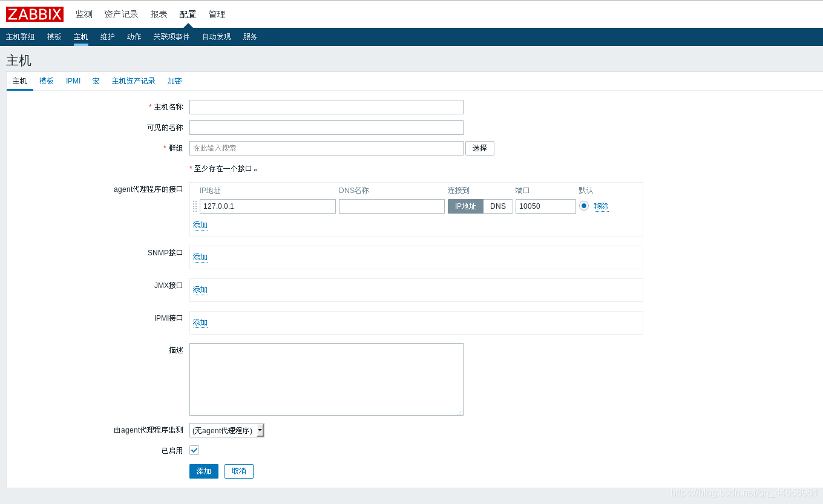Open the 配置 top menu
823x504 pixels.
(188, 14)
